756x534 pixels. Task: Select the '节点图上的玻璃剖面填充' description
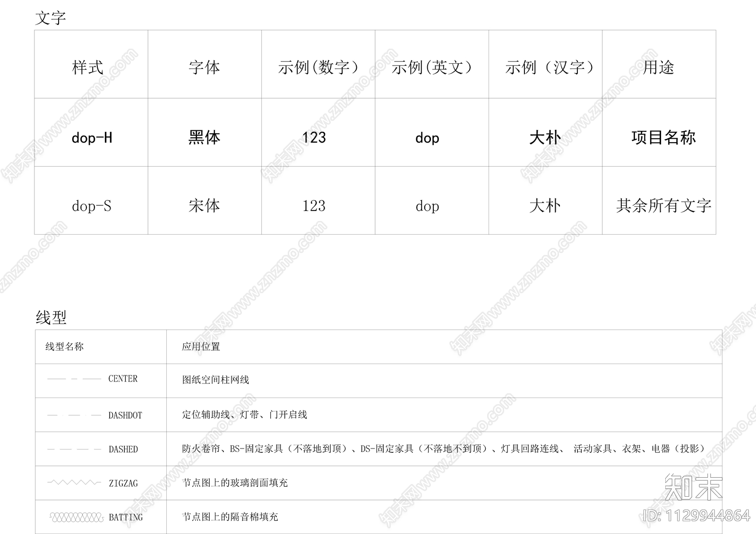(235, 483)
